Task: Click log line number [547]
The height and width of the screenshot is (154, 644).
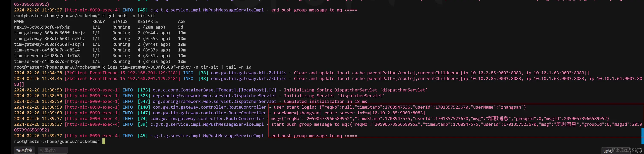Action: (144, 102)
